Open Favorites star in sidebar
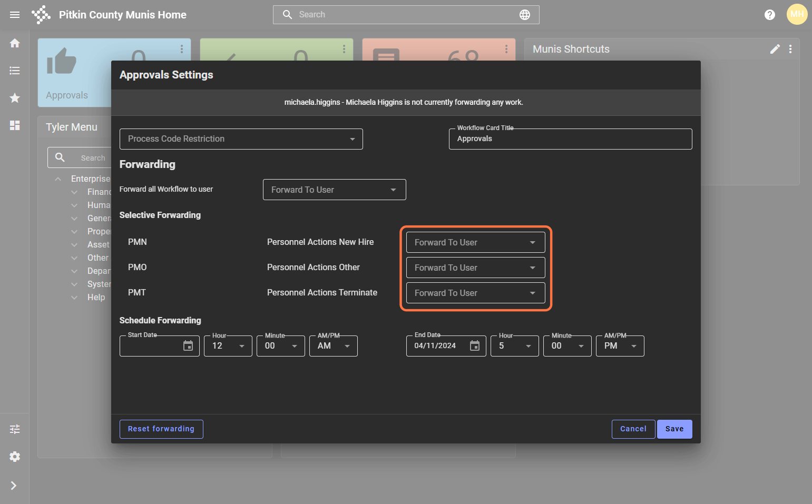The height and width of the screenshot is (504, 812). point(15,98)
